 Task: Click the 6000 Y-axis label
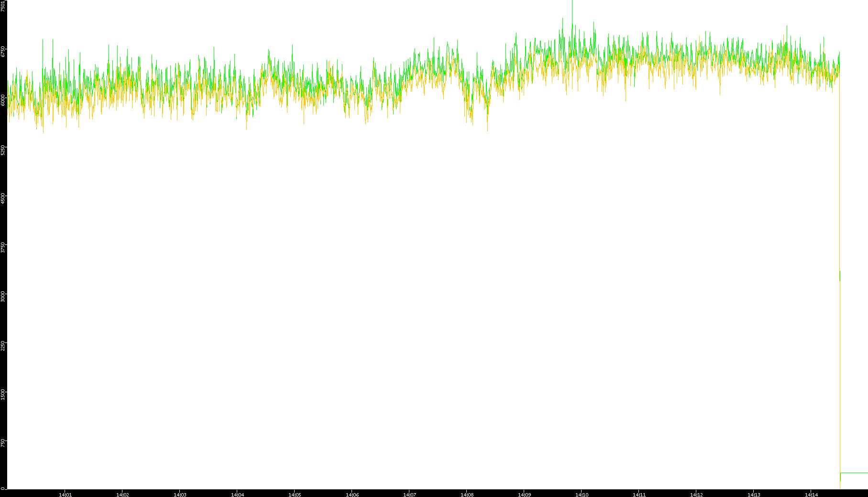pos(3,100)
